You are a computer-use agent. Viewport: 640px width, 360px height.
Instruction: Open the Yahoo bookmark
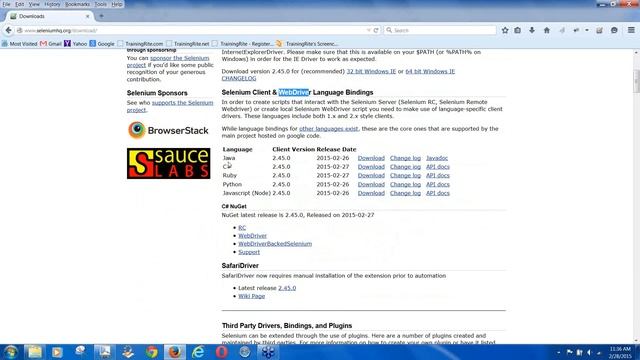click(76, 44)
